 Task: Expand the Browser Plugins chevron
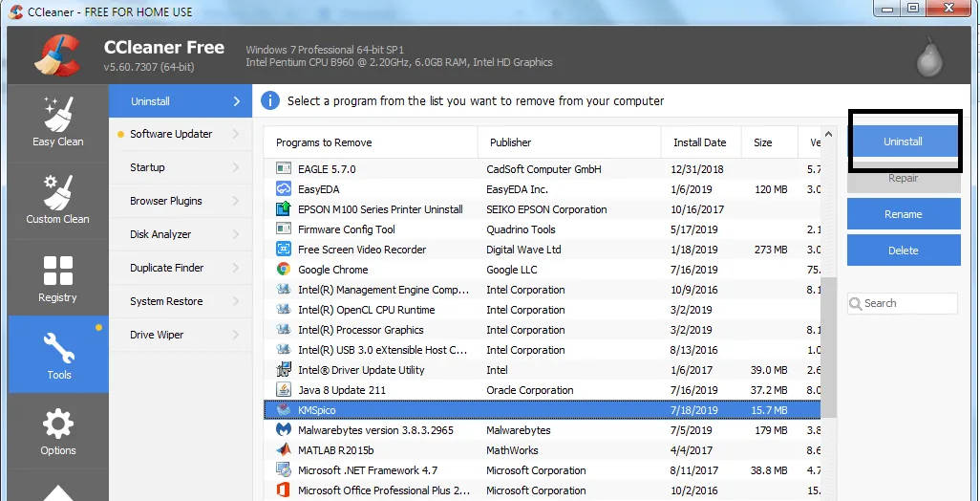pyautogui.click(x=236, y=201)
